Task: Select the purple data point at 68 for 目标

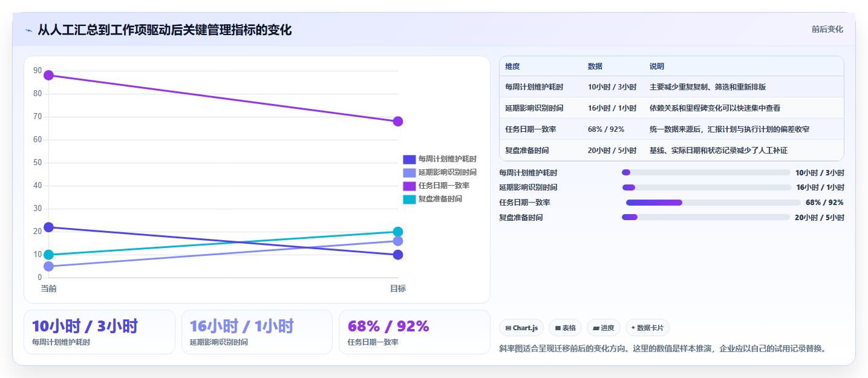Action: tap(398, 122)
